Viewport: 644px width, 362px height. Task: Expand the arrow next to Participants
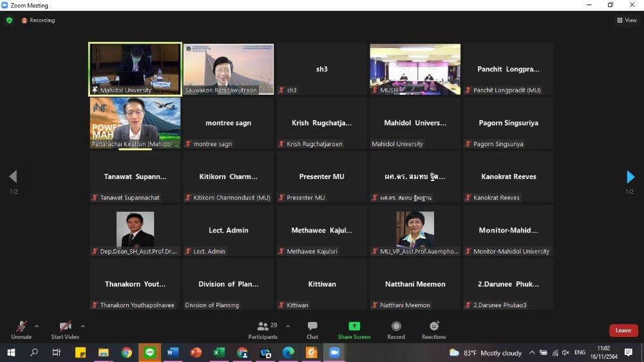coord(288,327)
